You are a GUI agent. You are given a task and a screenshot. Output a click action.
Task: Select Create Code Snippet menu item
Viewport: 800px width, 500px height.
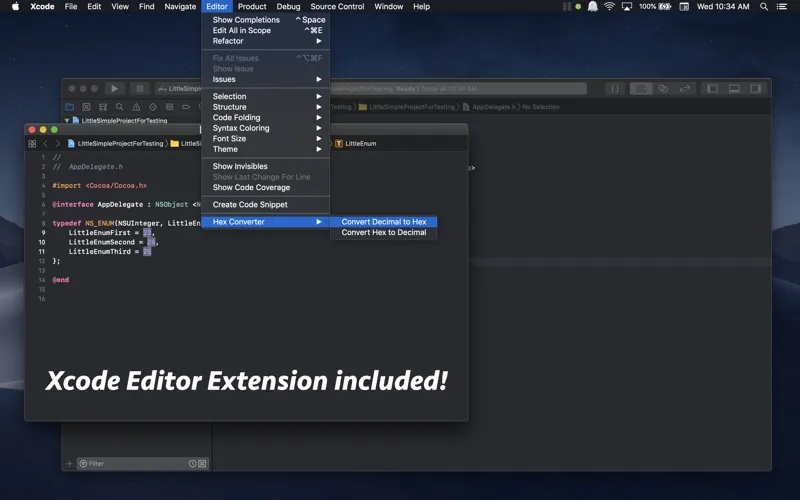pyautogui.click(x=266, y=205)
